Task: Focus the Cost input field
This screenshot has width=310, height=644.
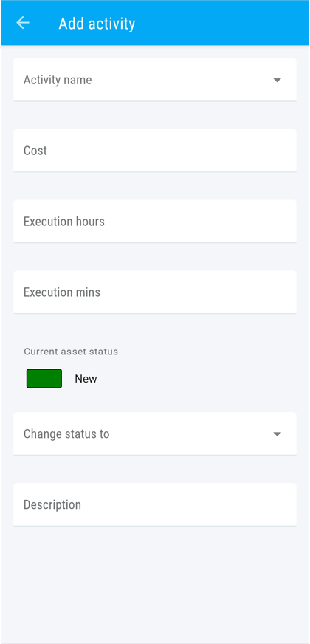Action: [x=155, y=151]
